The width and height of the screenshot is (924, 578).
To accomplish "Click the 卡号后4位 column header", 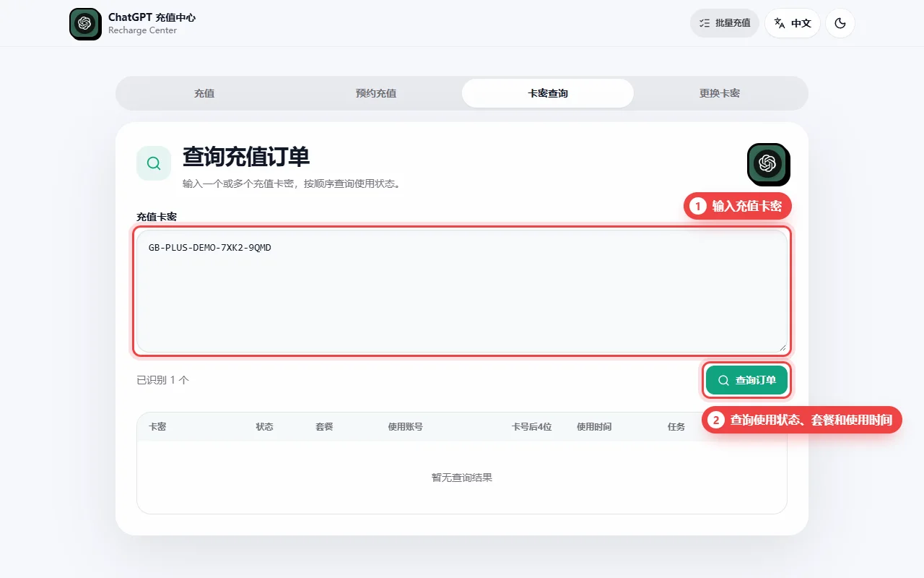I will point(531,427).
